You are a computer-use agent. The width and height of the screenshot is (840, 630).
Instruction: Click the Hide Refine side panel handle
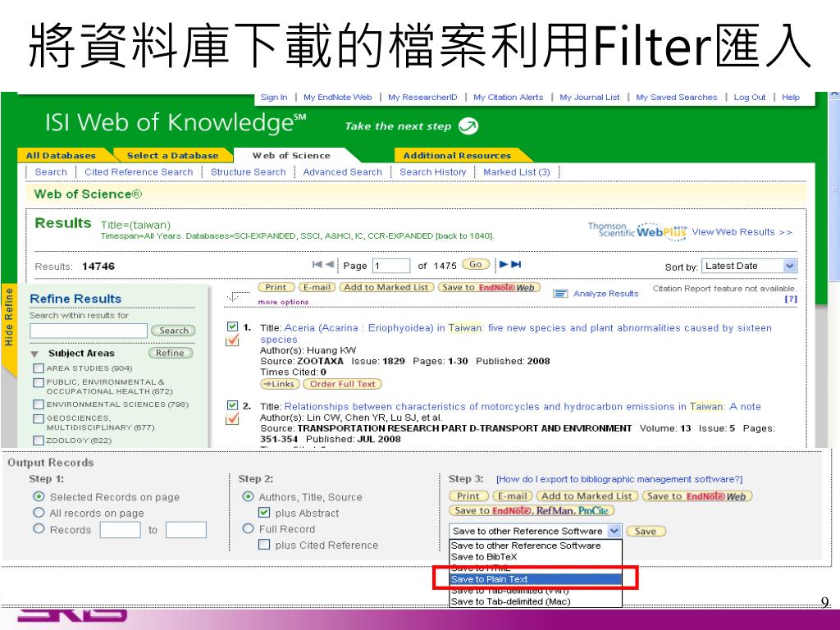point(8,316)
